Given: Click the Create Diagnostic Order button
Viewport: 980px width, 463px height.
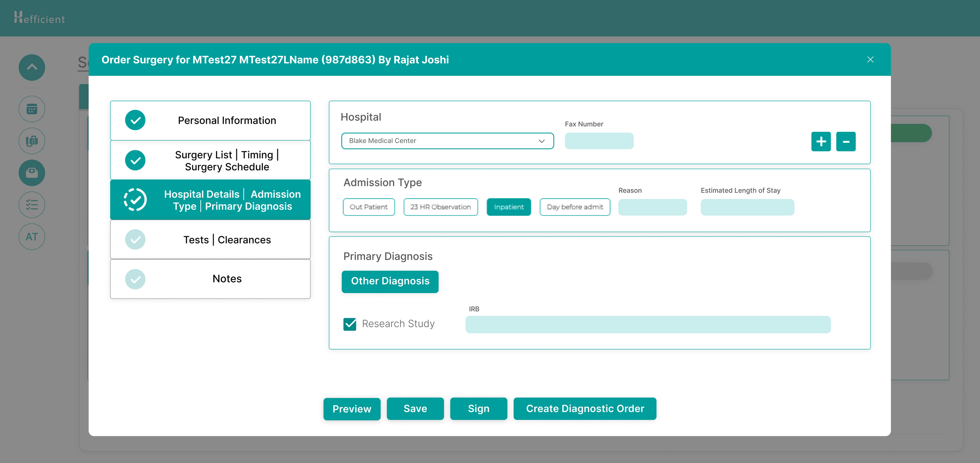Looking at the screenshot, I should [x=584, y=409].
